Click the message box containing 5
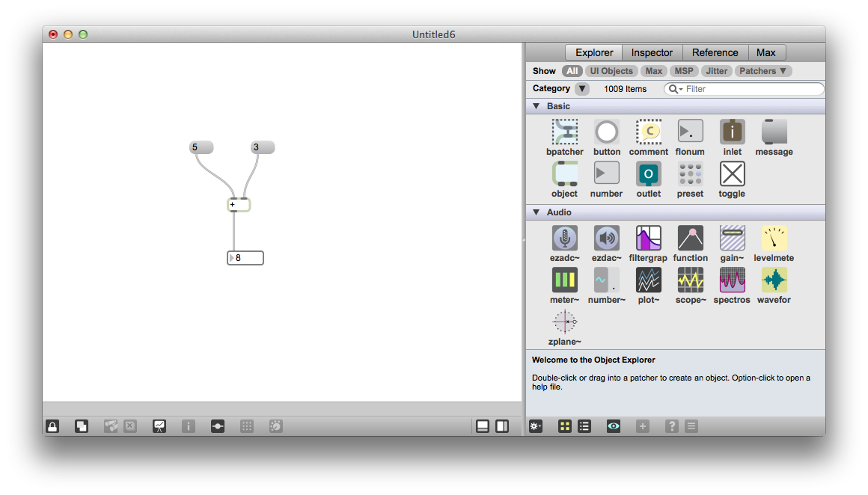This screenshot has width=868, height=495. click(201, 147)
